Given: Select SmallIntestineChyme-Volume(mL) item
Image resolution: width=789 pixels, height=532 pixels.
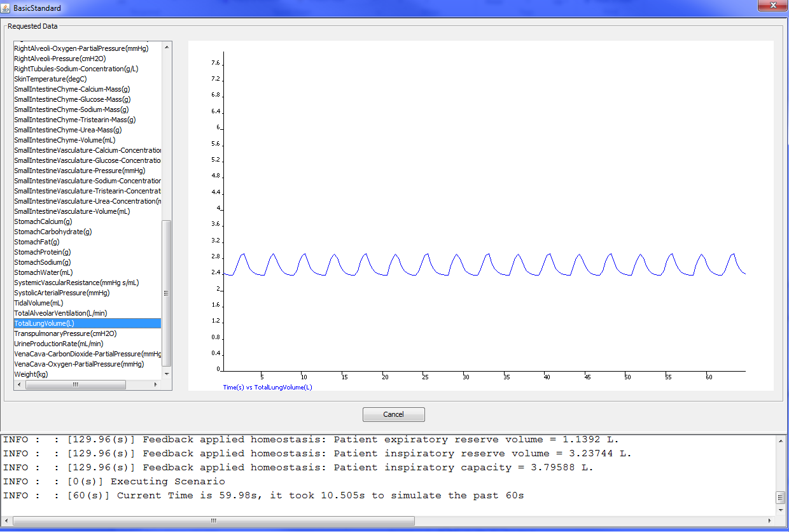Looking at the screenshot, I should pos(65,140).
